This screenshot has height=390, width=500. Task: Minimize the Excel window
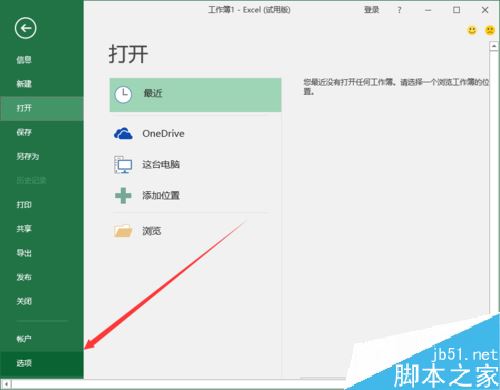[x=428, y=10]
